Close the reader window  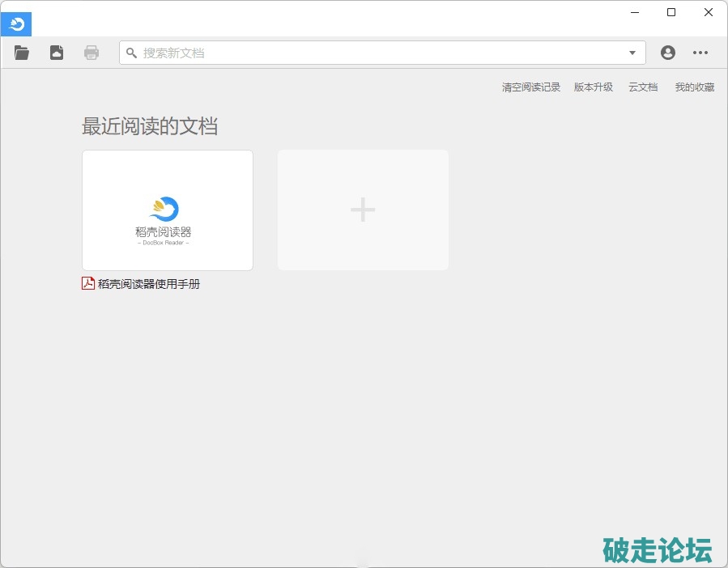709,12
